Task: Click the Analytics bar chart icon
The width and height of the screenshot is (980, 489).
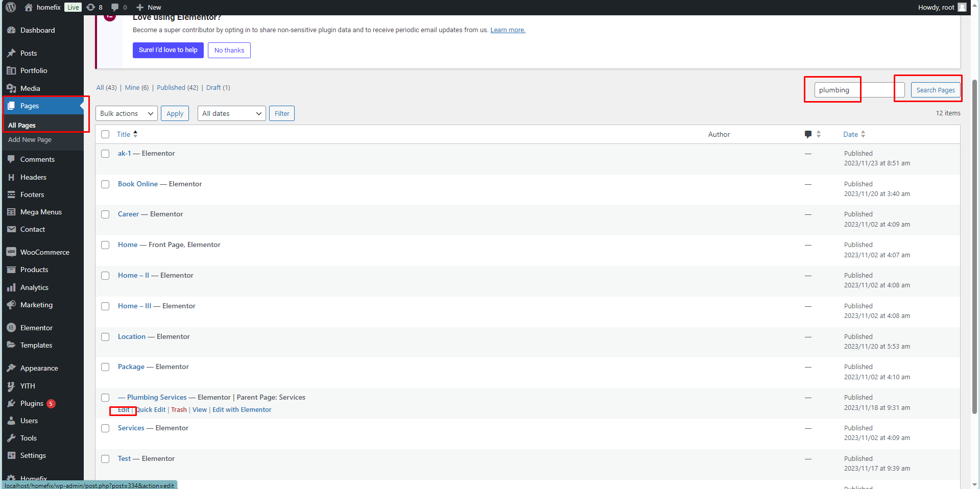Action: pyautogui.click(x=11, y=287)
